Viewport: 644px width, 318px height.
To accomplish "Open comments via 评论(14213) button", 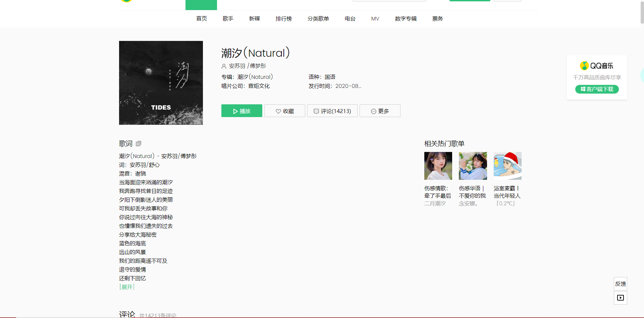I will click(332, 111).
